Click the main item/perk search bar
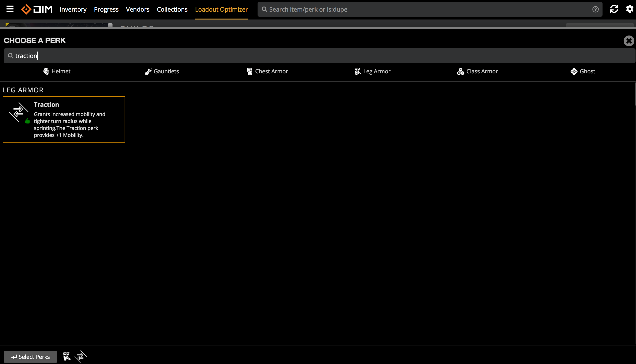The height and width of the screenshot is (364, 636). [401, 9]
